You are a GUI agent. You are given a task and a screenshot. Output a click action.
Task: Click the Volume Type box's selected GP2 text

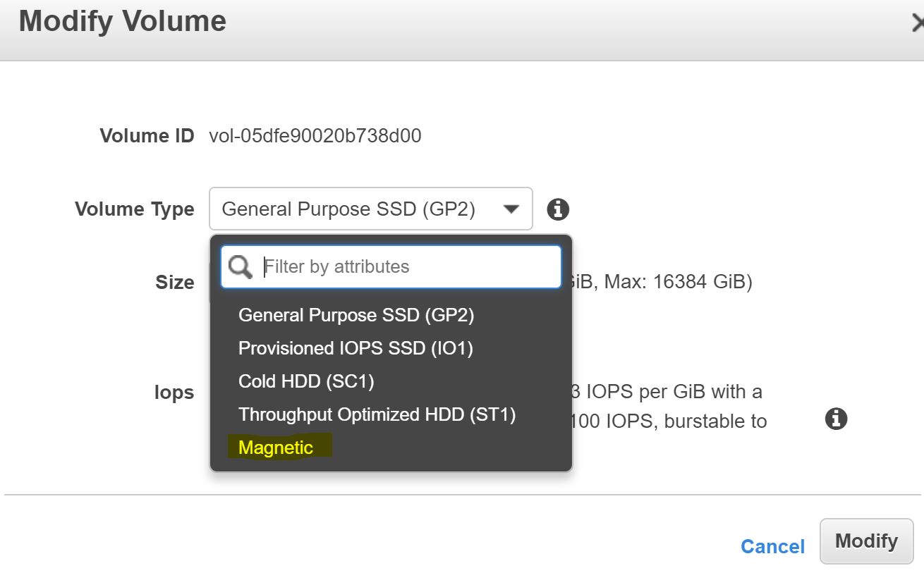pyautogui.click(x=348, y=209)
